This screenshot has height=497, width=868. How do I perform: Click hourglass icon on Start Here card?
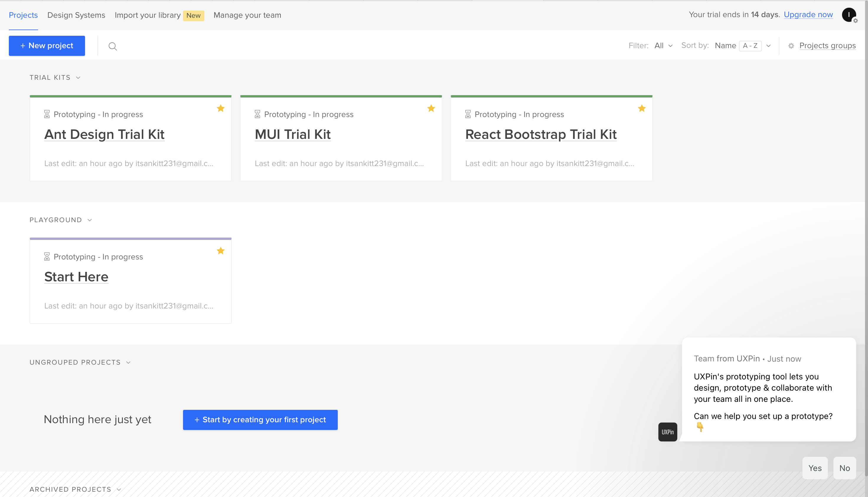pos(47,257)
